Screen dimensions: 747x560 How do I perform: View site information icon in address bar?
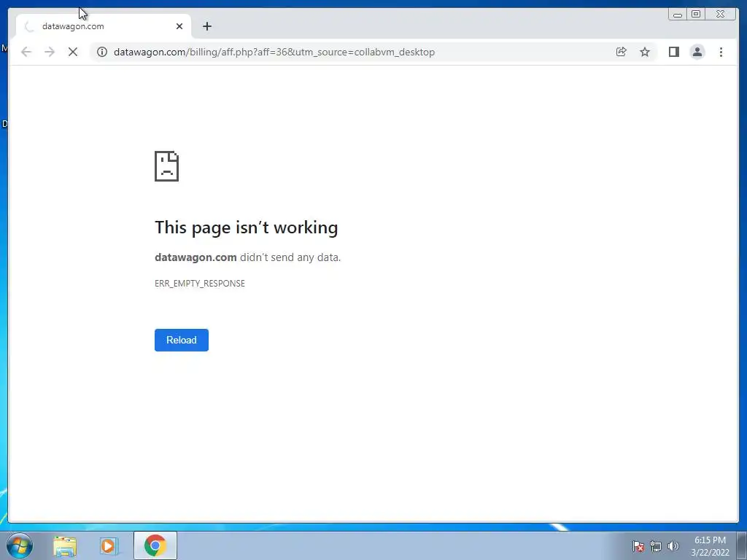coord(102,52)
